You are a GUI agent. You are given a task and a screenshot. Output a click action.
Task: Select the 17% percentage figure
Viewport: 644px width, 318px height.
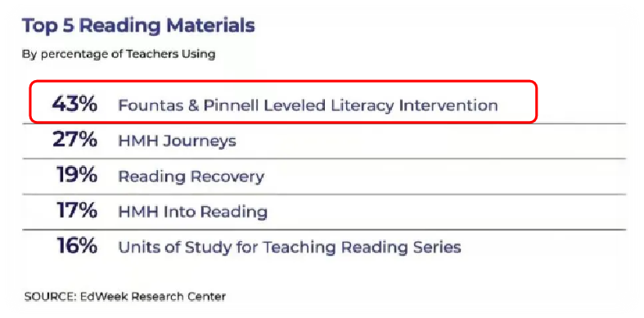[77, 210]
